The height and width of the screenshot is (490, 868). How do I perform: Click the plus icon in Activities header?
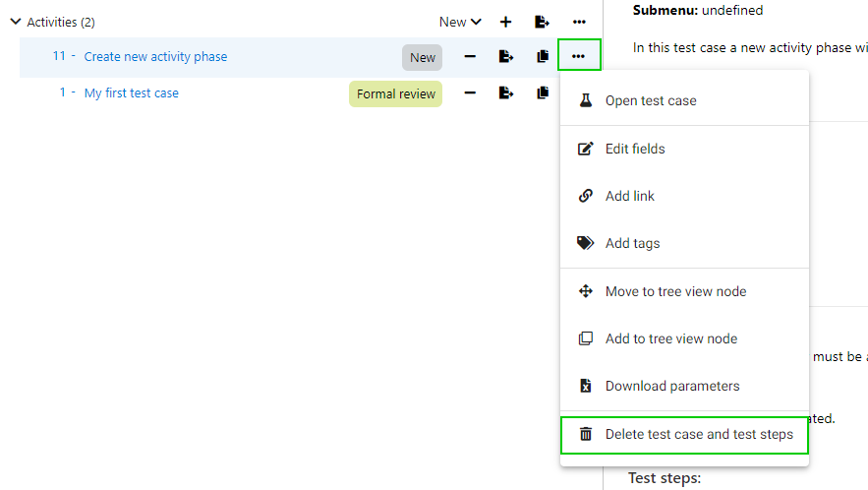(x=506, y=22)
